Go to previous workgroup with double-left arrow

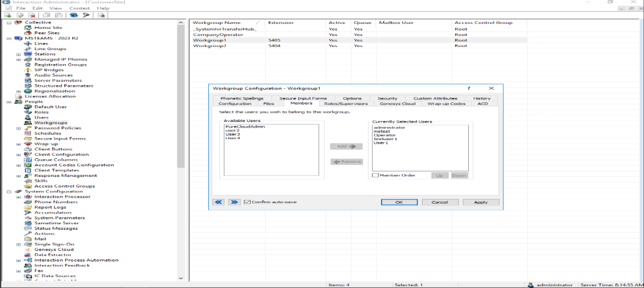[218, 202]
